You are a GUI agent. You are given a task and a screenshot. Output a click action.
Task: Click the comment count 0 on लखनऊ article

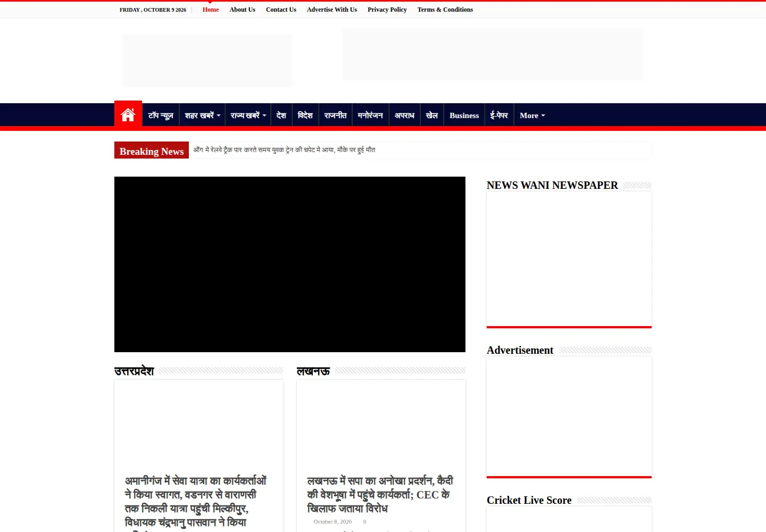point(364,521)
